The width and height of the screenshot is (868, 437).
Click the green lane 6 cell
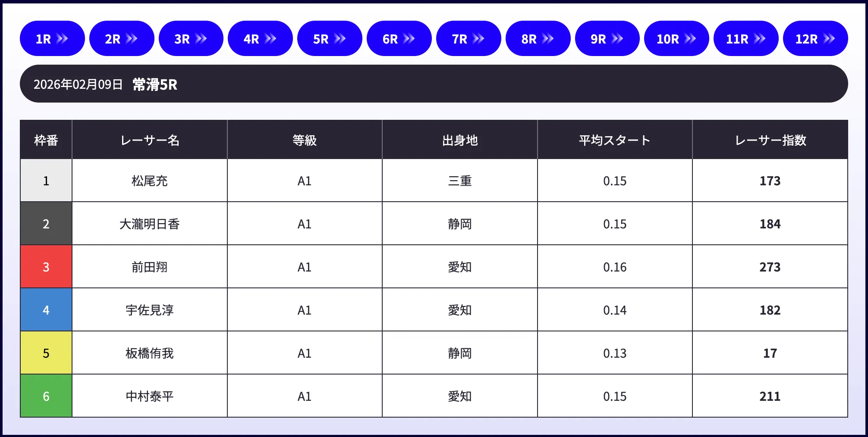[46, 396]
